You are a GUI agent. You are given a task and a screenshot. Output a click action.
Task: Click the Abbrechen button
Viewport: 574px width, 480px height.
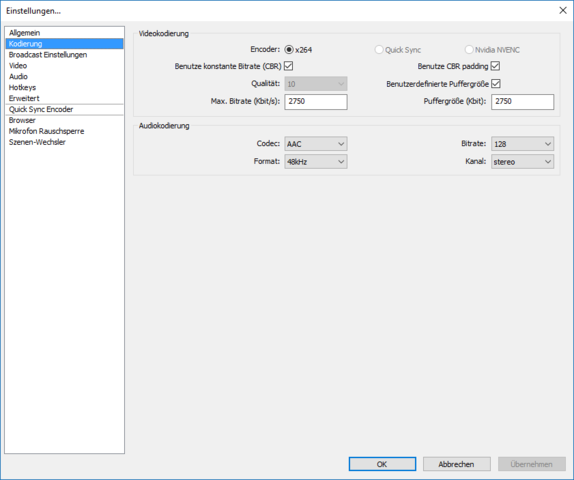[456, 464]
